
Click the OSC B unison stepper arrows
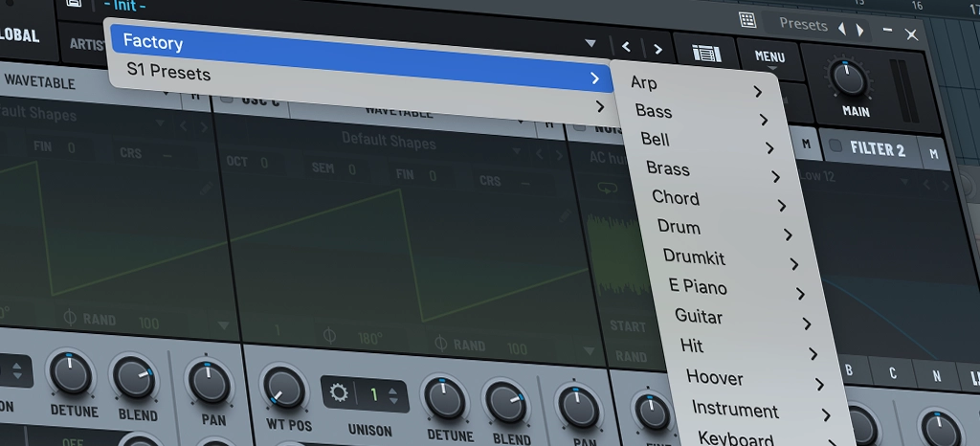click(17, 371)
